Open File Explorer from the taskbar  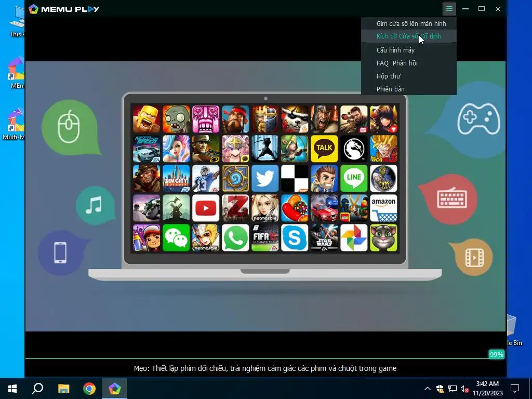click(63, 389)
